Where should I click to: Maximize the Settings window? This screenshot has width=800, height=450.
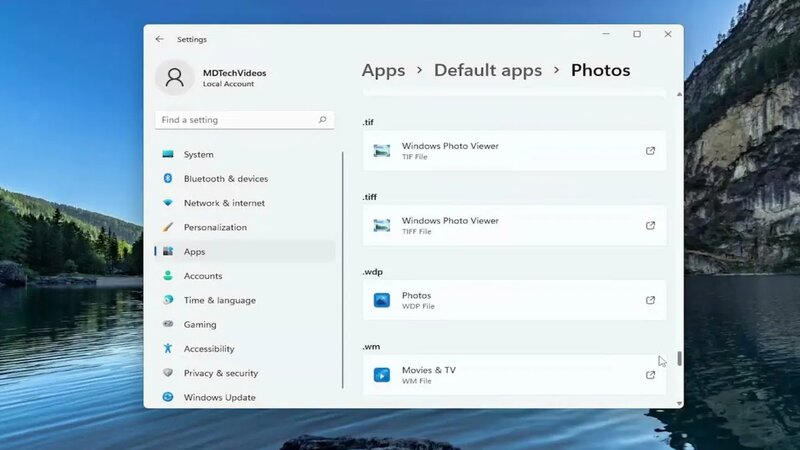637,34
